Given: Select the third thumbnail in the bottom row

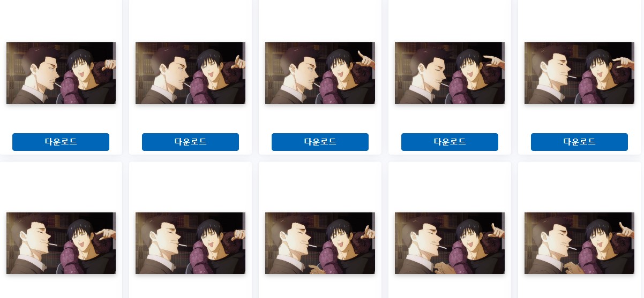Looking at the screenshot, I should pyautogui.click(x=320, y=243).
